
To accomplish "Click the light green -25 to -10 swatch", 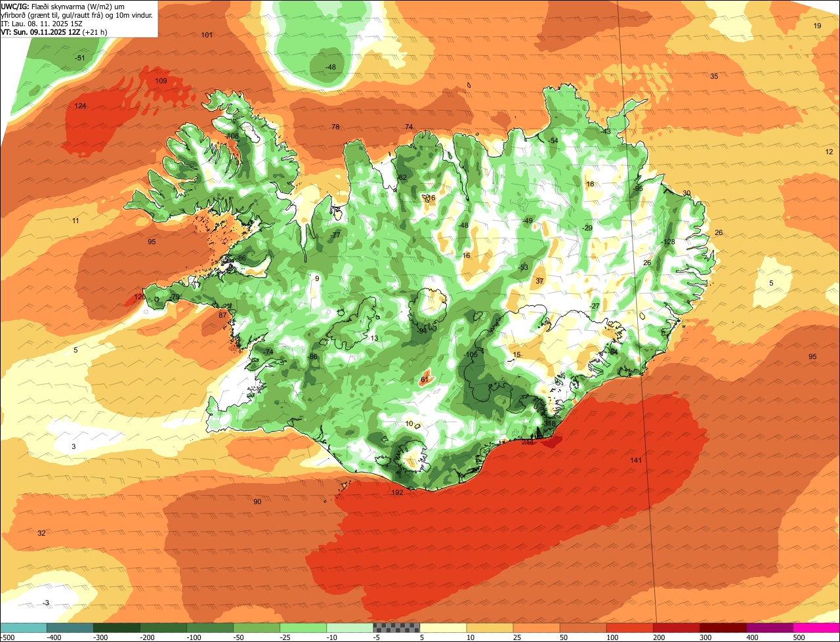I will pyautogui.click(x=303, y=627).
